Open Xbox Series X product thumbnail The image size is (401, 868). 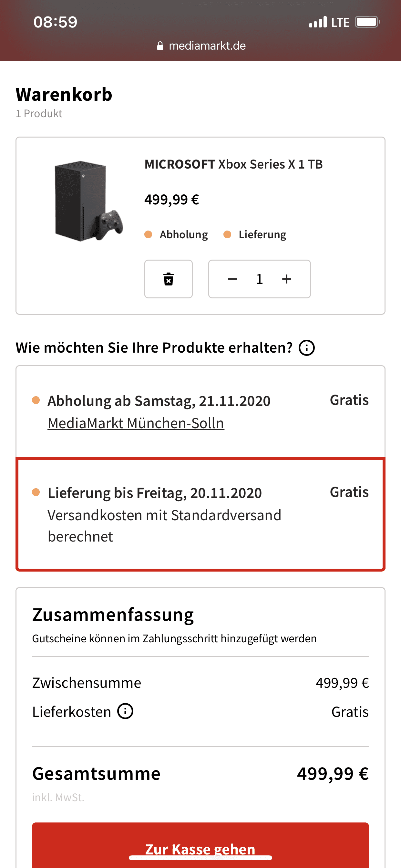[x=88, y=201]
